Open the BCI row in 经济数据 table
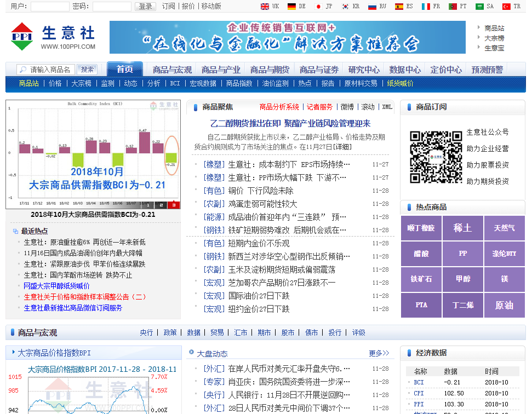Viewport: 532px width, 414px height. [x=463, y=382]
